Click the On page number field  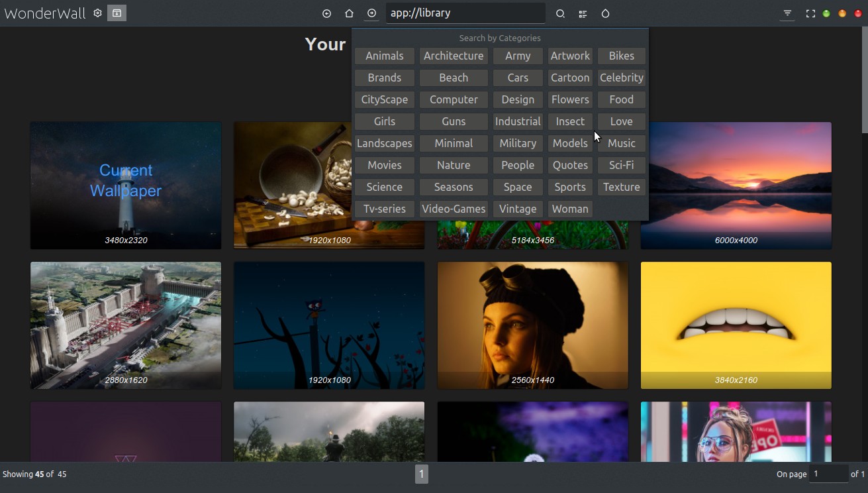(828, 474)
